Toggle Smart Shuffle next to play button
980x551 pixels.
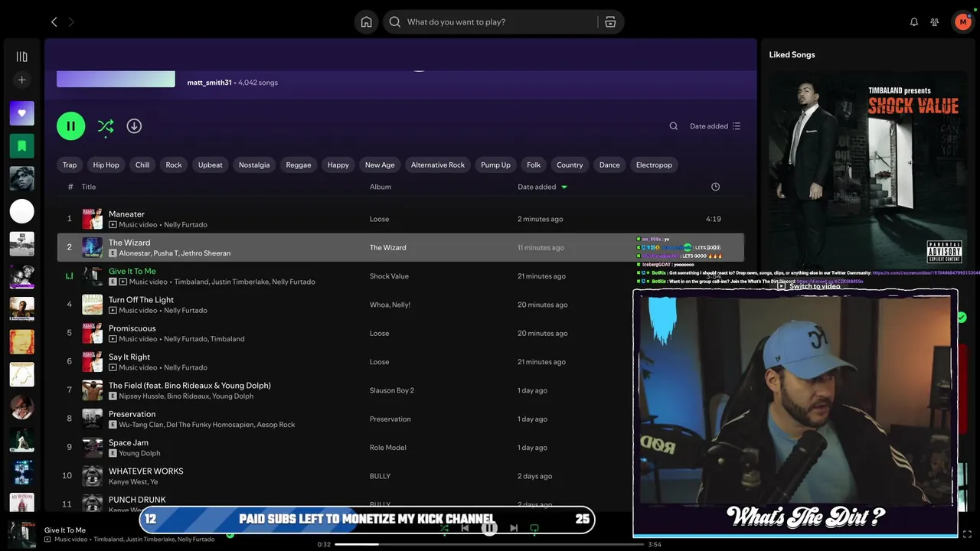[x=106, y=126]
